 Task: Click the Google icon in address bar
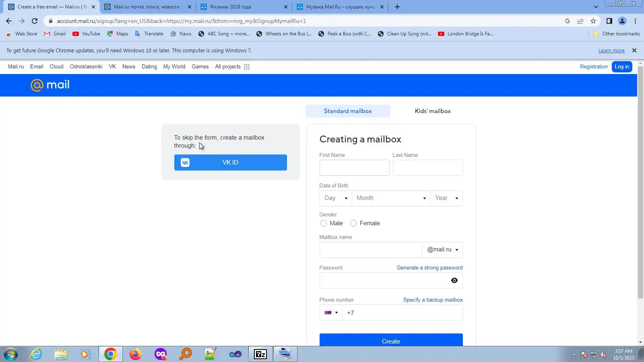click(x=568, y=21)
